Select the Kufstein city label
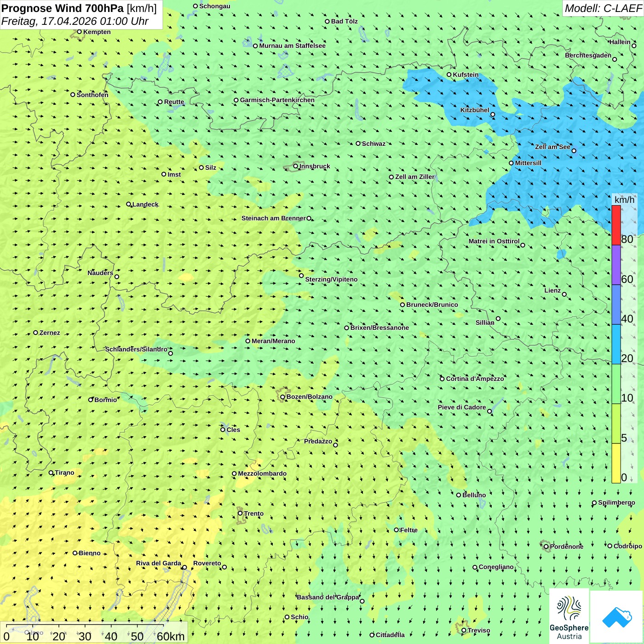 [x=466, y=75]
